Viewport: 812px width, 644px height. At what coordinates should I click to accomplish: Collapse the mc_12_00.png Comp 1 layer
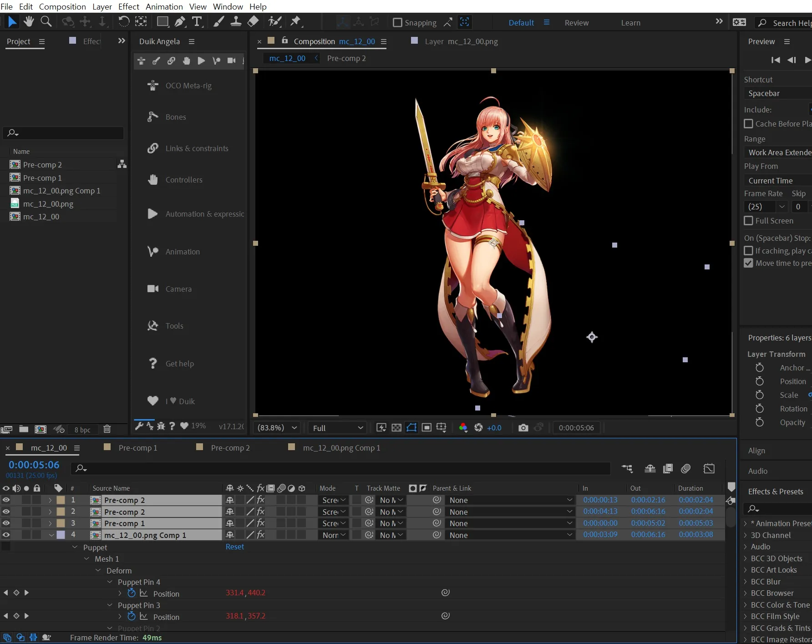[x=51, y=535]
